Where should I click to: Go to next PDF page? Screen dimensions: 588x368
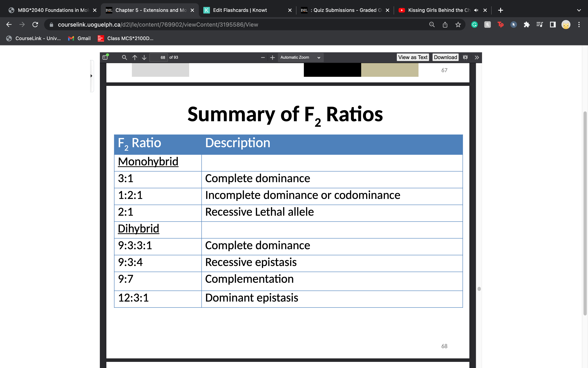pos(144,57)
